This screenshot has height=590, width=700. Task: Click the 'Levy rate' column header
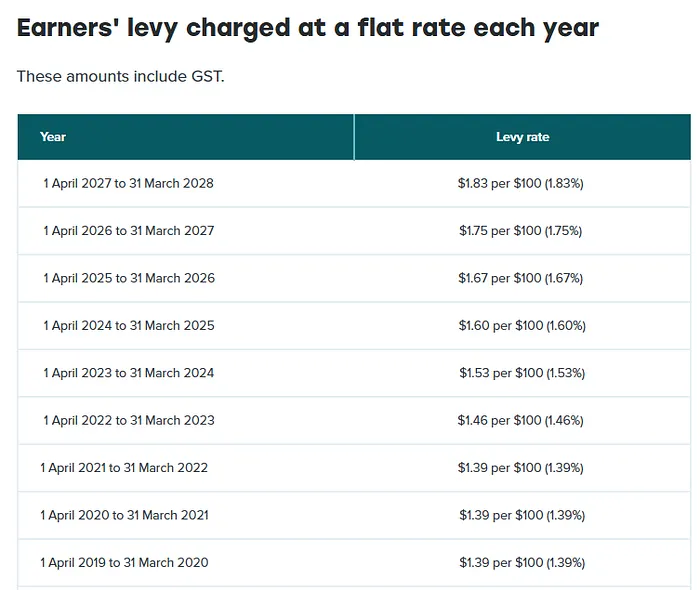click(522, 137)
